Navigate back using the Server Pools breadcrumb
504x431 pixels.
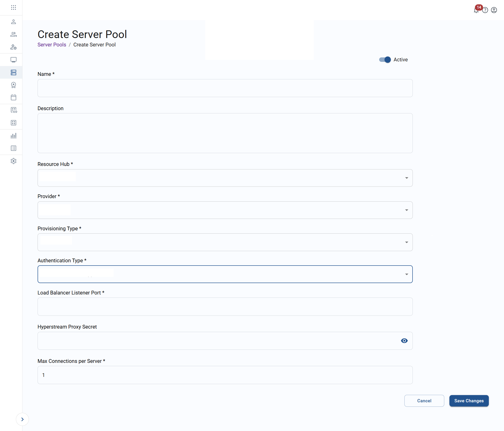(x=52, y=45)
